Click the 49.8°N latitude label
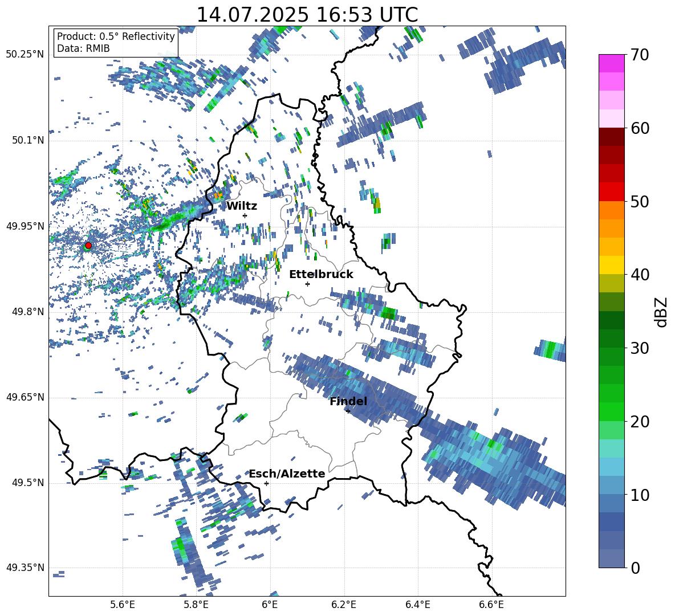The width and height of the screenshot is (675, 616). (x=27, y=312)
